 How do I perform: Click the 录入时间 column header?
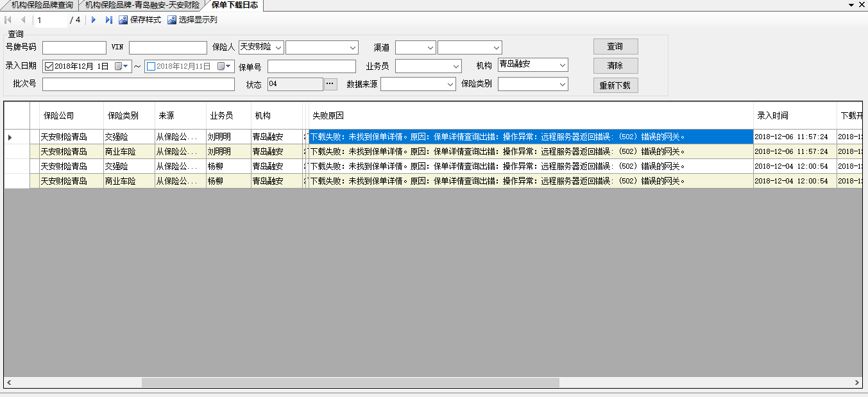tap(795, 115)
